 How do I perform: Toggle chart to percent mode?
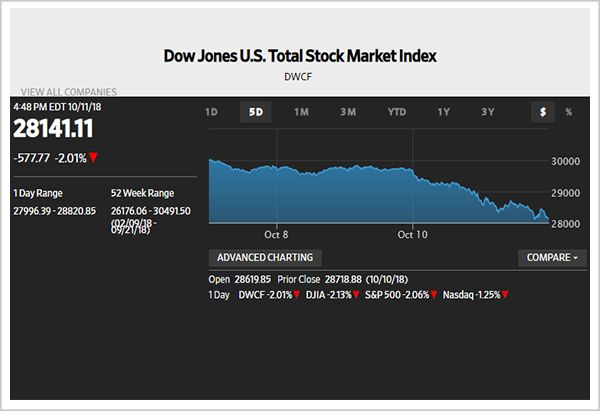point(569,112)
